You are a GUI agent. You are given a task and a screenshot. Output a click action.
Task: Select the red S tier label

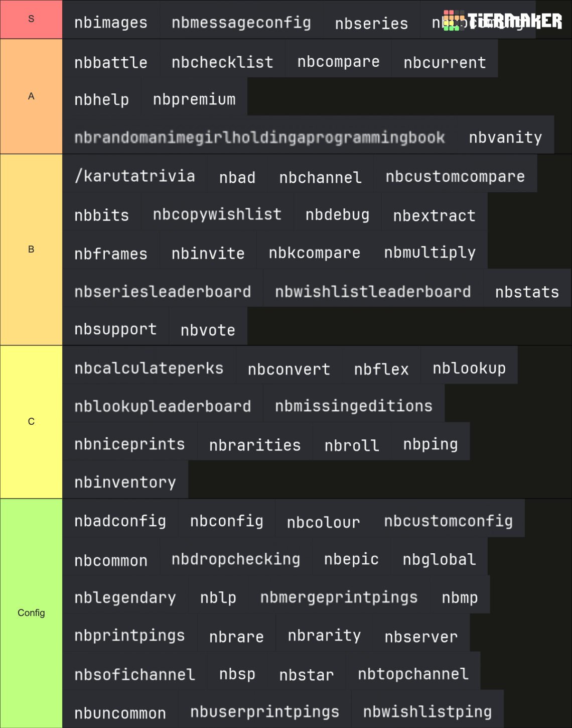click(x=31, y=19)
